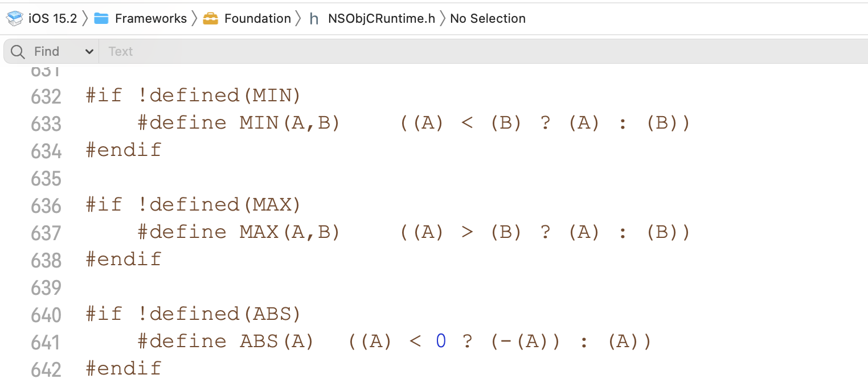Open the Find mode dropdown chevron
Image resolution: width=868 pixels, height=387 pixels.
click(89, 52)
